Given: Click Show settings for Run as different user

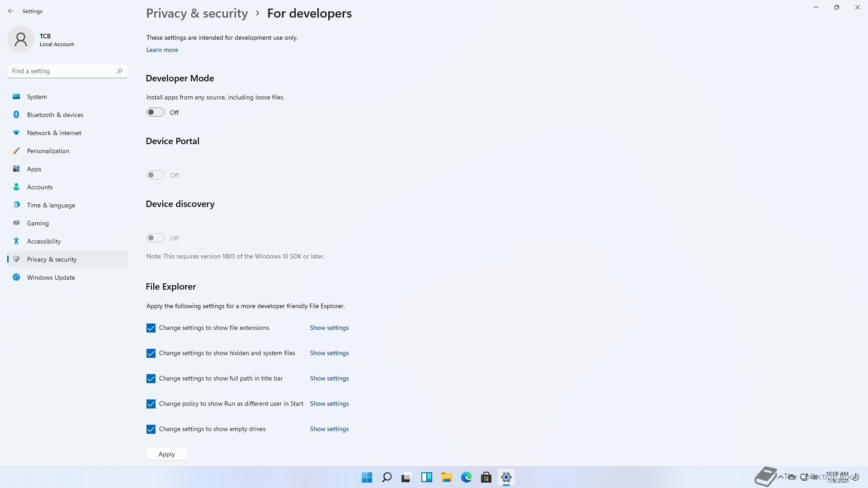Looking at the screenshot, I should (x=329, y=404).
